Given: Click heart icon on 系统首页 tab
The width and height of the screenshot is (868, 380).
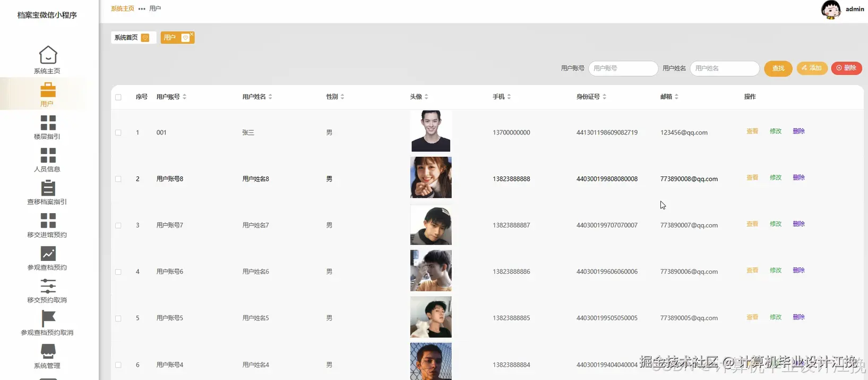Looking at the screenshot, I should pyautogui.click(x=145, y=38).
